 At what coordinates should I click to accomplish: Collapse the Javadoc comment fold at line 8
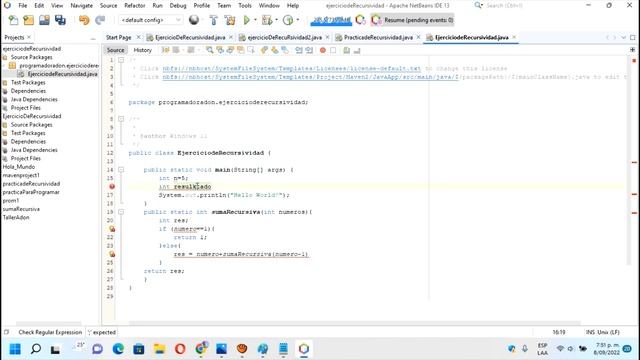click(x=121, y=119)
